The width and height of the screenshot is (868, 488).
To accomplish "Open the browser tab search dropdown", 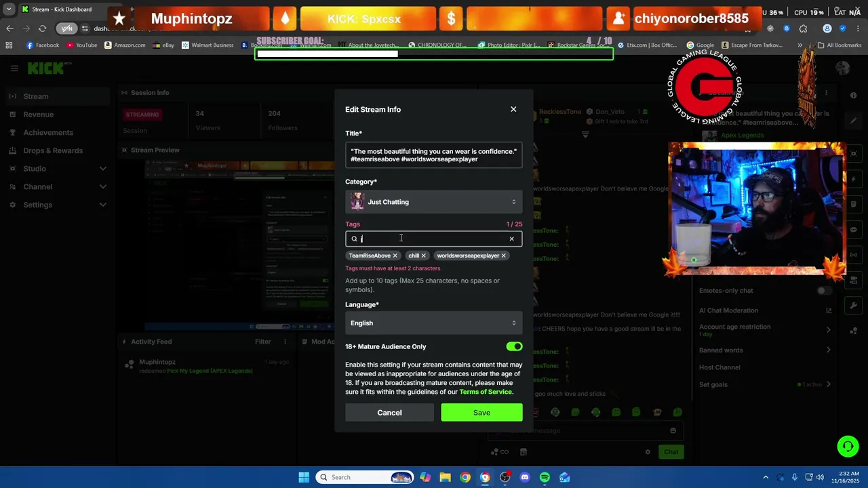I will point(9,9).
